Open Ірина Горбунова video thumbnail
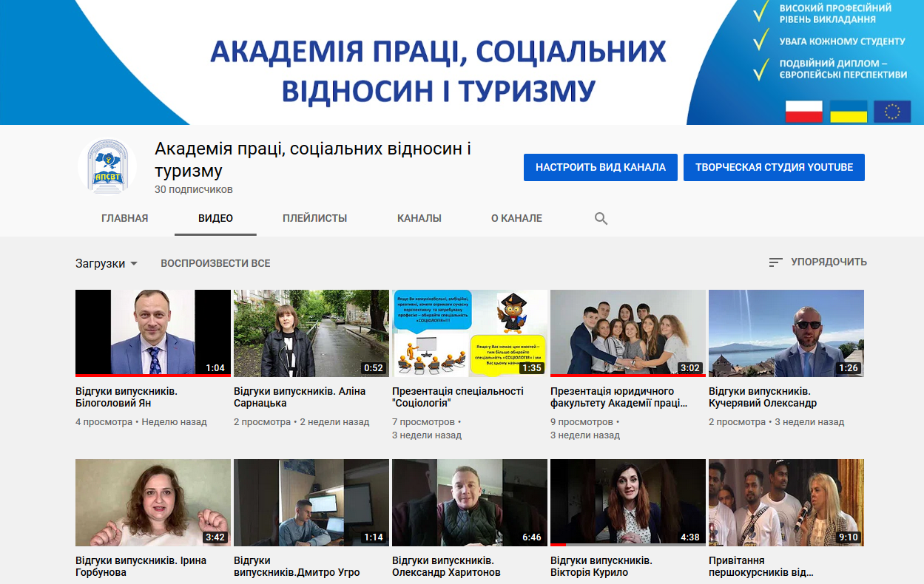Screen dimensions: 924x584 click(x=153, y=503)
